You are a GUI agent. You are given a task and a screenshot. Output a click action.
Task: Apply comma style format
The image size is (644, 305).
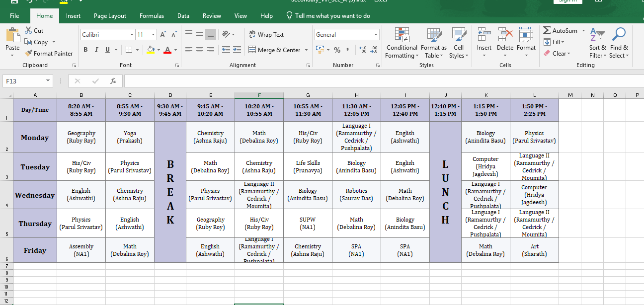[347, 50]
